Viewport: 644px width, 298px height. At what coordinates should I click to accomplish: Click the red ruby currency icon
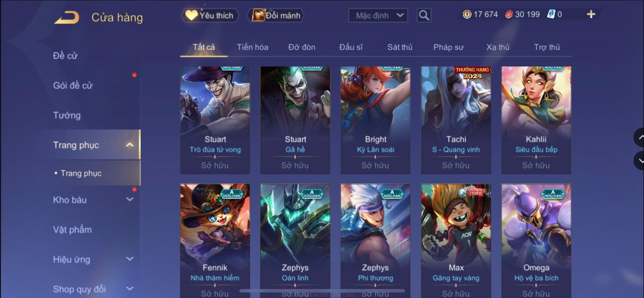(509, 14)
